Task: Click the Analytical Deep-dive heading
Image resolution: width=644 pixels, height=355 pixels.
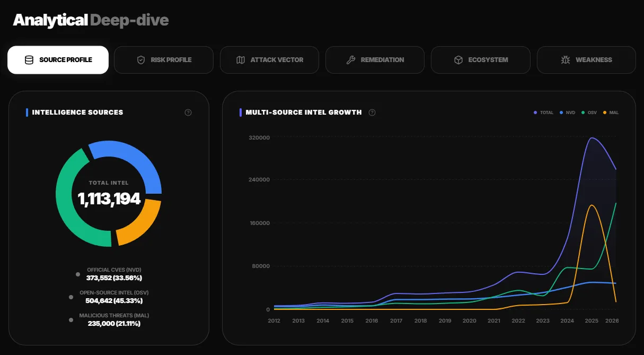Action: (x=91, y=20)
